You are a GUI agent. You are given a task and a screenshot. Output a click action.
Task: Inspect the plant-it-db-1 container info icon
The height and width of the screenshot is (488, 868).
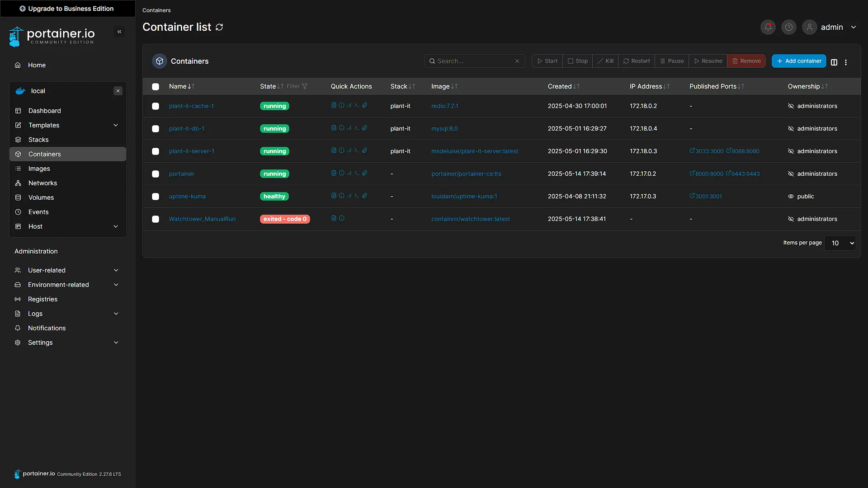tap(341, 128)
